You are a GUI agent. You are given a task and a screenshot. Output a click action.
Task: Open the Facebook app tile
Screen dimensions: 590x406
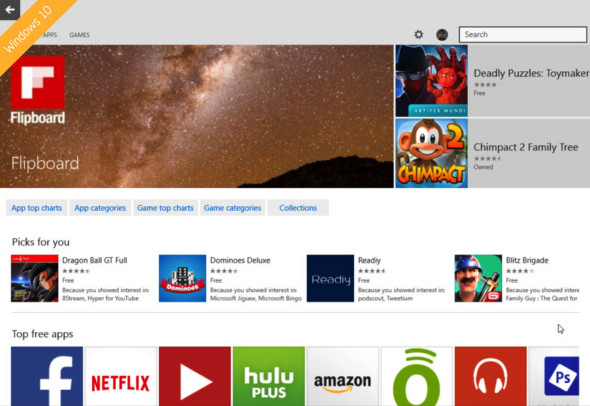click(47, 376)
